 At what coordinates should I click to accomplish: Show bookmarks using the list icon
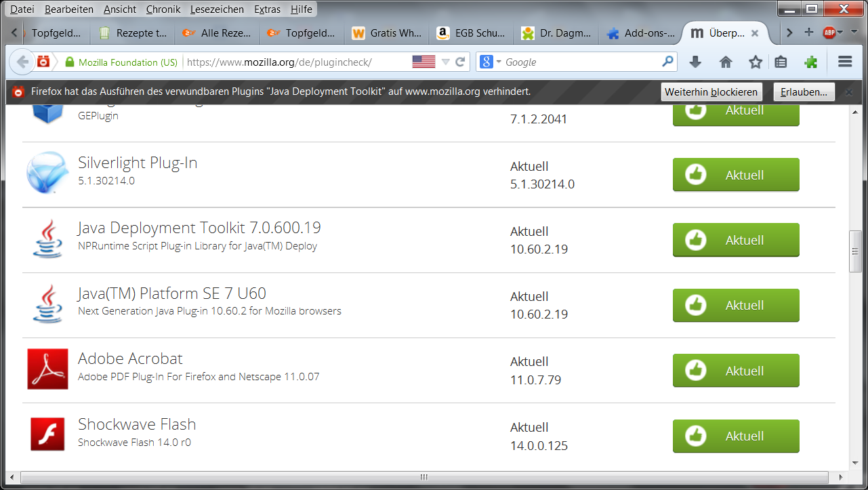pos(781,62)
